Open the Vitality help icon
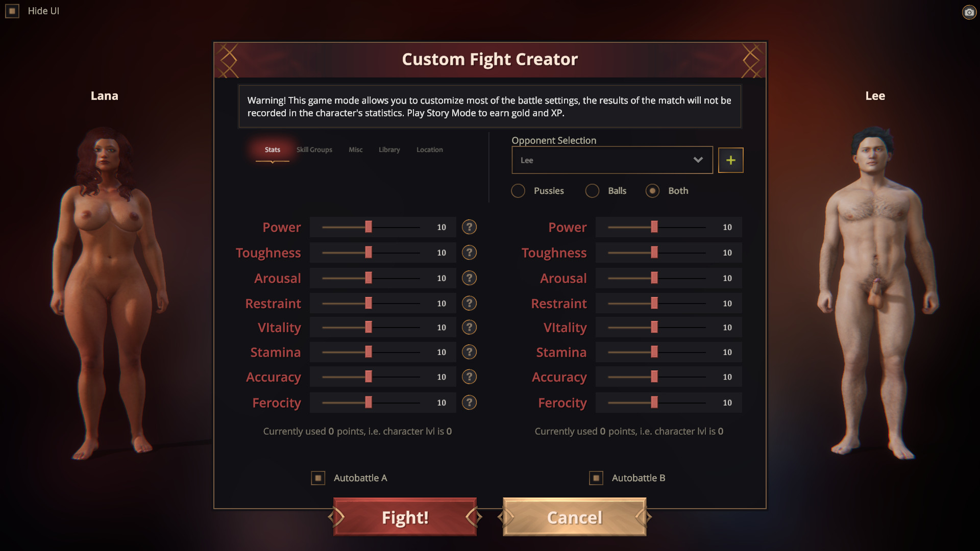Viewport: 980px width, 551px height. pyautogui.click(x=469, y=328)
